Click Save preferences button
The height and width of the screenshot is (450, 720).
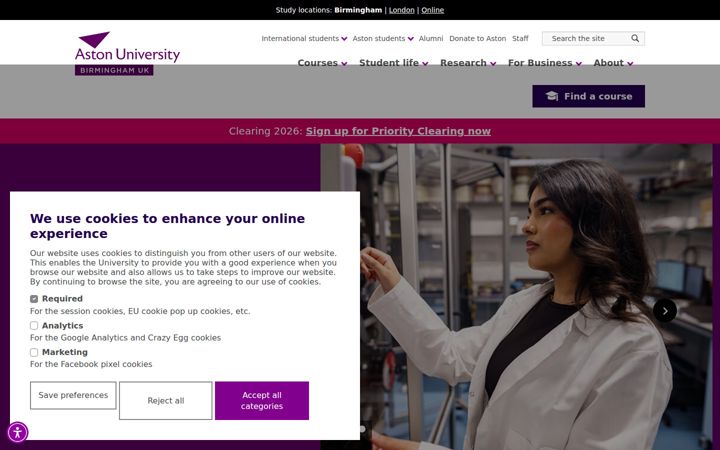click(x=73, y=395)
